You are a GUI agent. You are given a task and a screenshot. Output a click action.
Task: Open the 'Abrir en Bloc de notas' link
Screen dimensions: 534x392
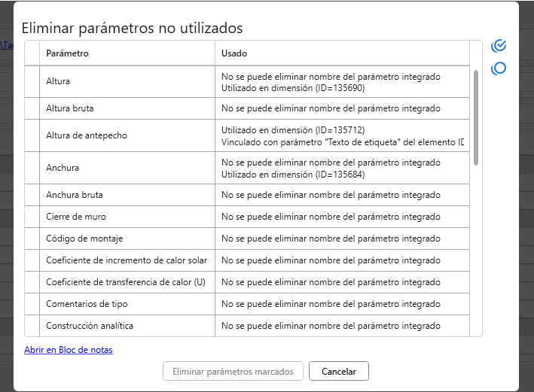[69, 350]
